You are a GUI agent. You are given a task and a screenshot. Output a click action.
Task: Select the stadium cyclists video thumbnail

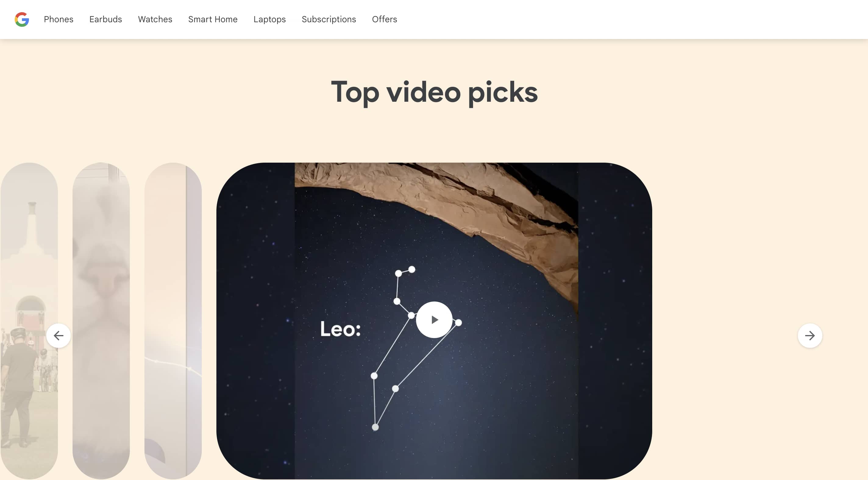tap(29, 321)
